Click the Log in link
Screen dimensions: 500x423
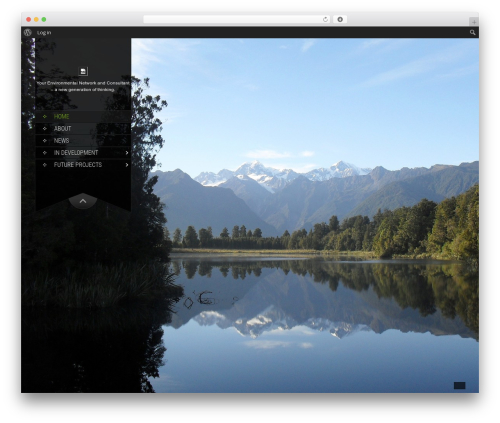pos(44,33)
